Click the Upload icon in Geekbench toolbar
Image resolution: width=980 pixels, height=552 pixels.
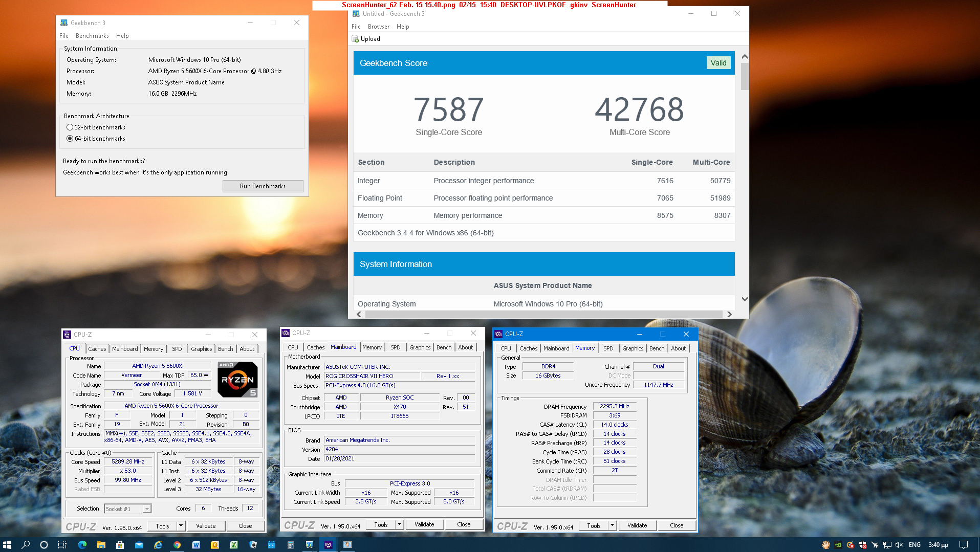(x=355, y=39)
